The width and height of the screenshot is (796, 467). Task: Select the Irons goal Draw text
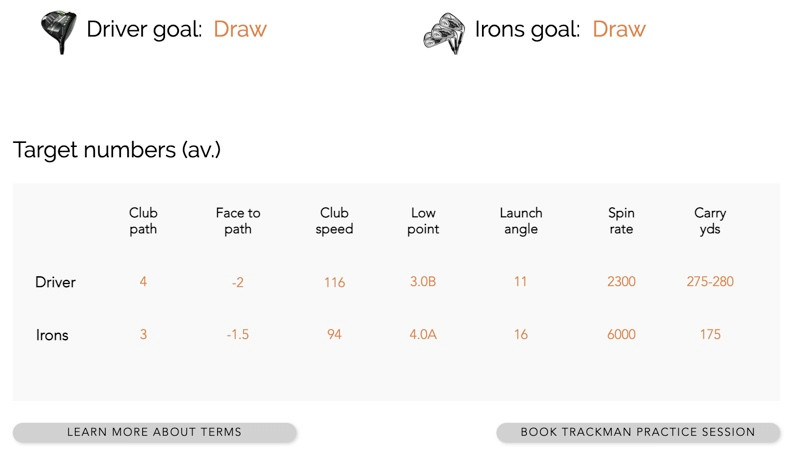tap(619, 29)
